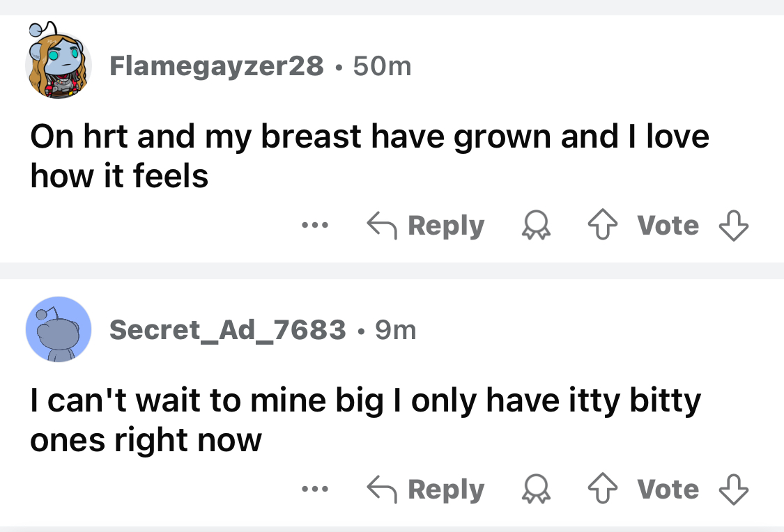784x532 pixels.
Task: Reply to Flamegayzer28's comment
Action: click(426, 226)
